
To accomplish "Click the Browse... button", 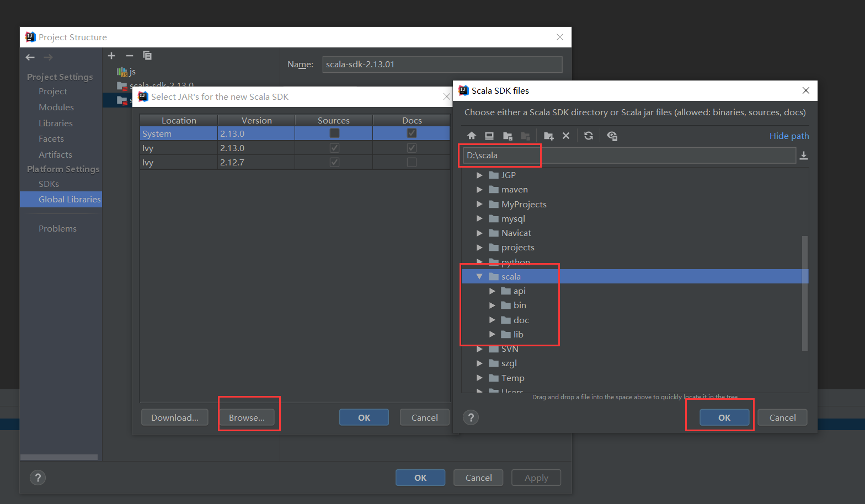I will (247, 417).
